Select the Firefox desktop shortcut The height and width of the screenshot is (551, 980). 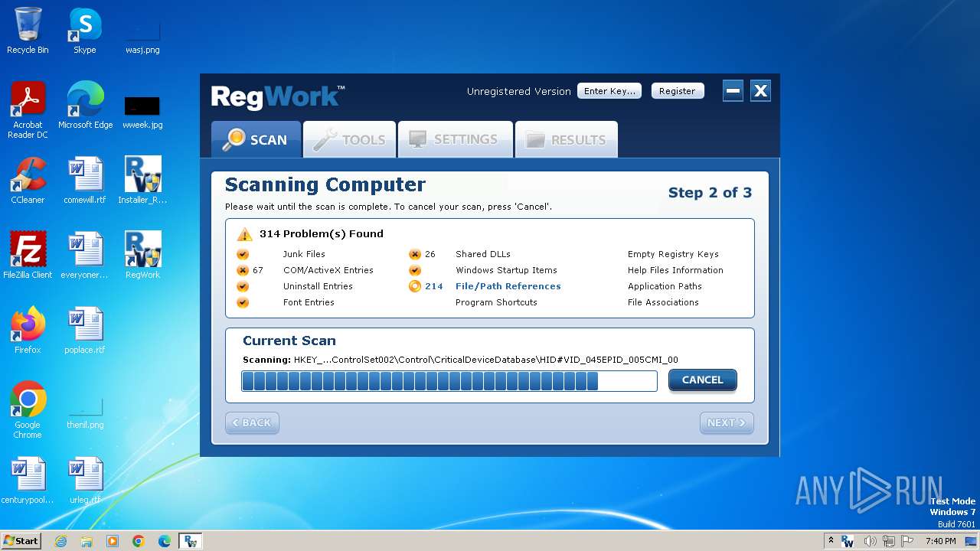pos(28,331)
